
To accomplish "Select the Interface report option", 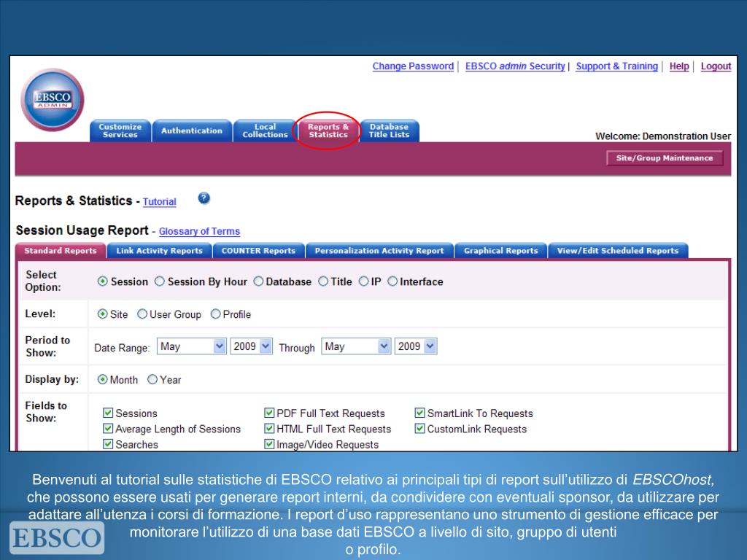I will [x=392, y=281].
